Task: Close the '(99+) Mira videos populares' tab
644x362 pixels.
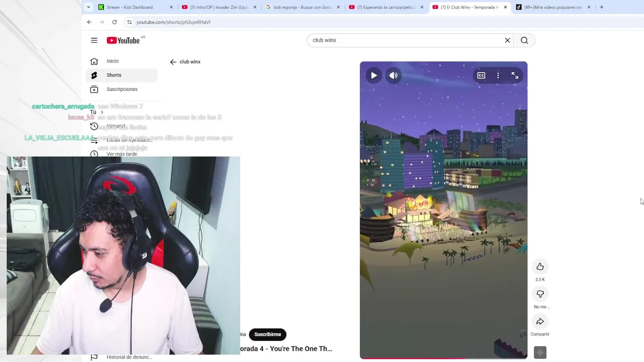Action: [589, 7]
